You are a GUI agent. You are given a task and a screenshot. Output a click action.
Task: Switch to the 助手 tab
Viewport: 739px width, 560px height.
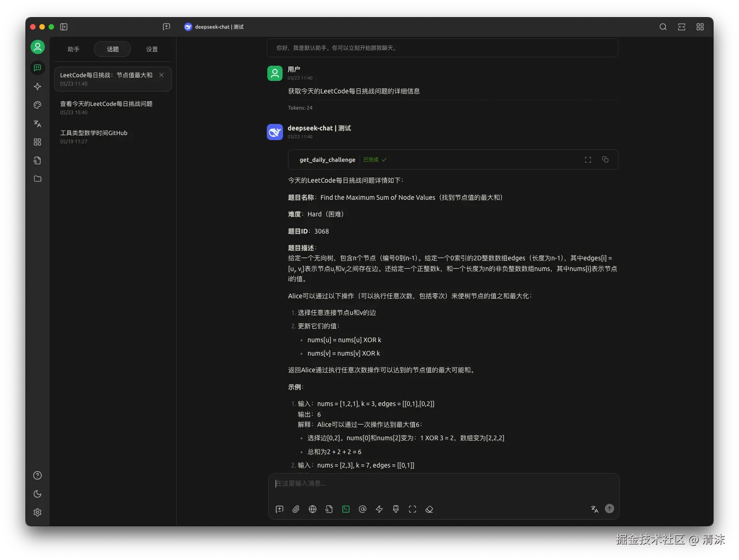[x=73, y=49]
